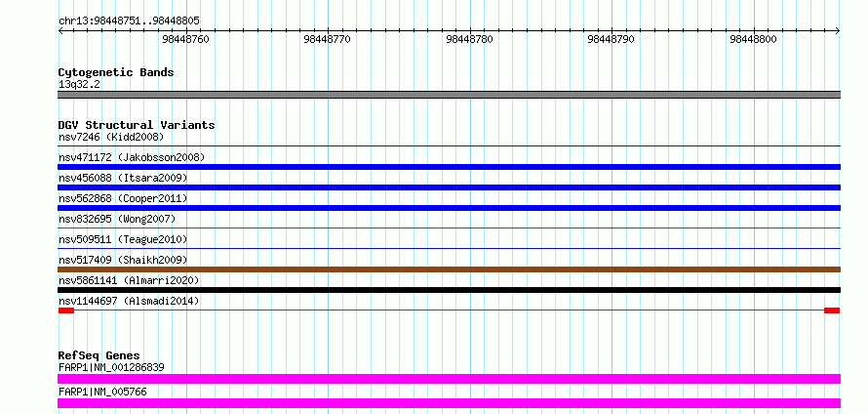Click the nsv509511 (Teague2010) label
This screenshot has height=414, width=868.
click(122, 239)
